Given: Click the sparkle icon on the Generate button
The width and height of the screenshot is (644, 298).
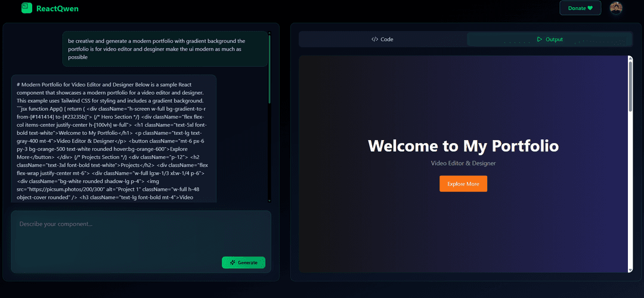Looking at the screenshot, I should pos(232,263).
